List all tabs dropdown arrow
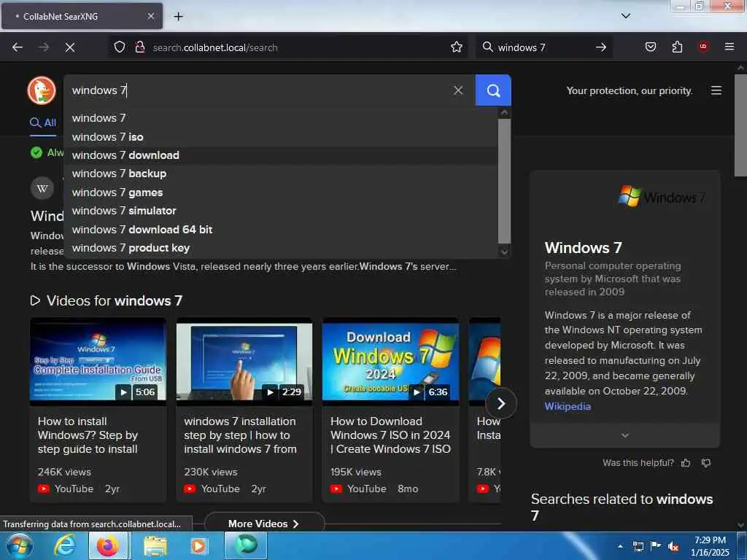747x560 pixels. click(625, 16)
